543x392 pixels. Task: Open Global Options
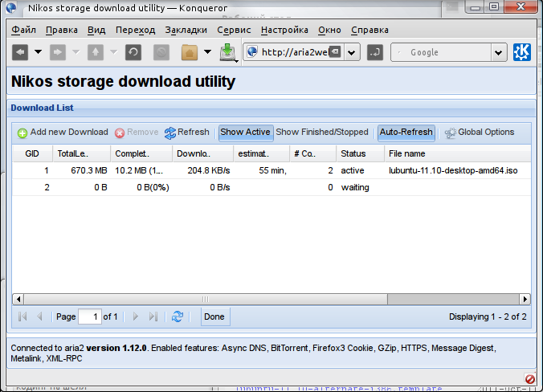coord(480,133)
